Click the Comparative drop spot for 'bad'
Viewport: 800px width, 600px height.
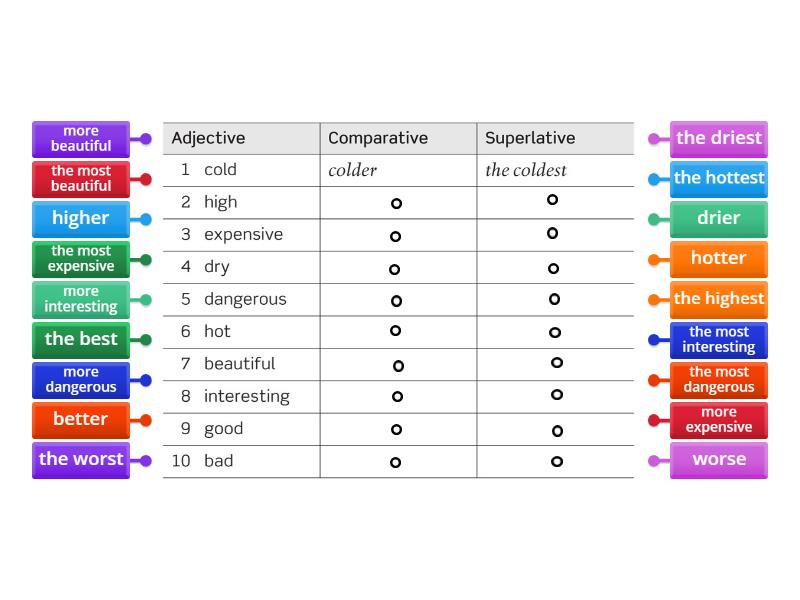tap(397, 461)
